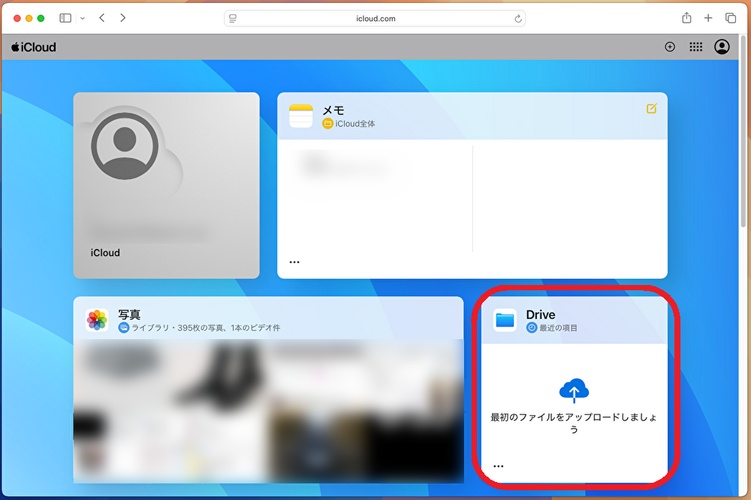Viewport: 751px width, 500px height.
Task: Compose a new note in メモ tile
Action: point(651,109)
